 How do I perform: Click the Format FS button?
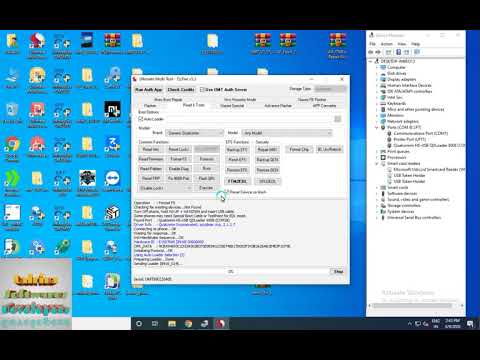179,159
